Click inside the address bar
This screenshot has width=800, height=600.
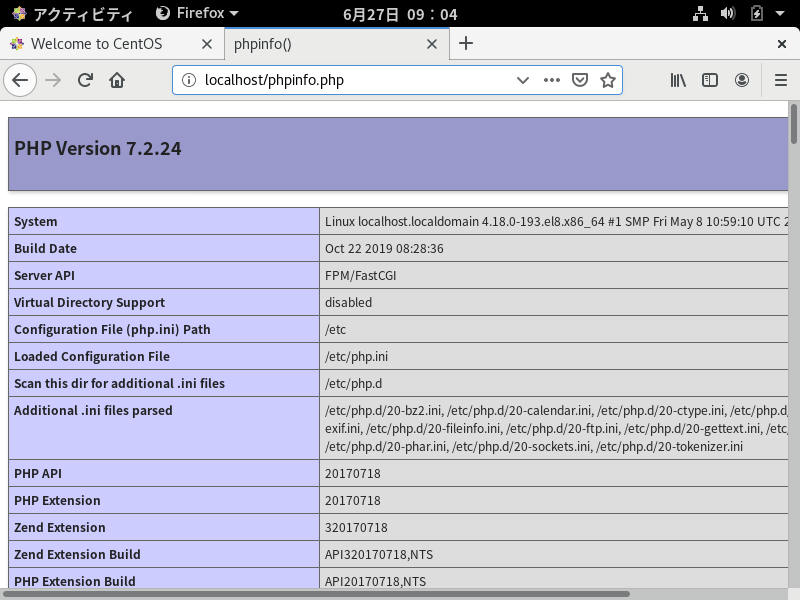(330, 80)
